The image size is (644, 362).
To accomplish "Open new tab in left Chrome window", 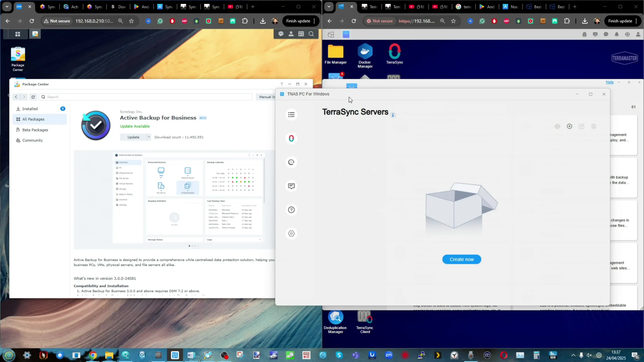I will pos(253,7).
